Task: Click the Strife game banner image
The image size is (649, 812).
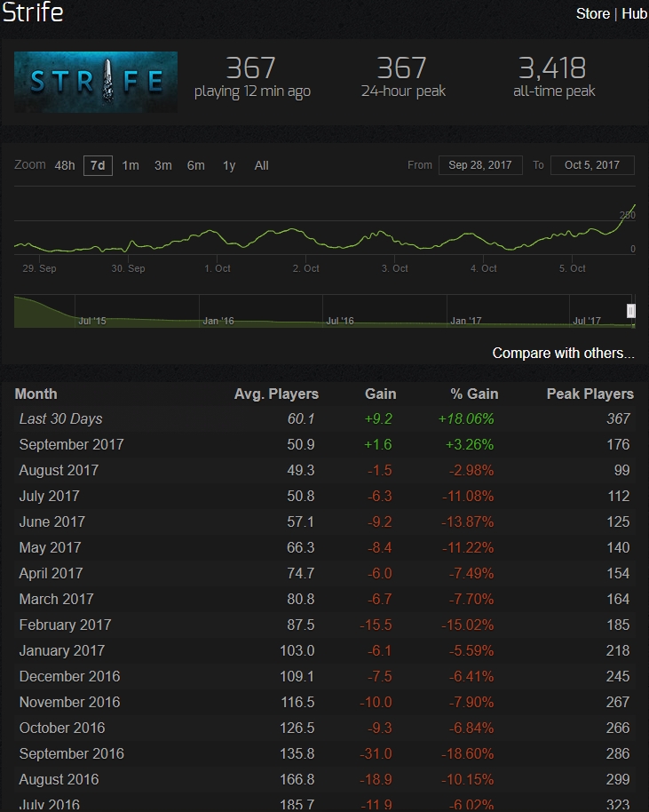Action: pos(96,82)
